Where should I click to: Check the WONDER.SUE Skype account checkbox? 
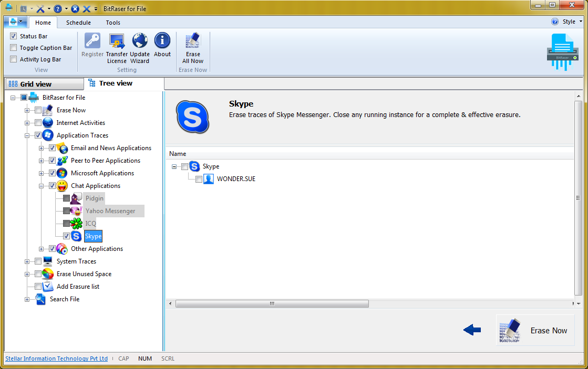tap(199, 179)
